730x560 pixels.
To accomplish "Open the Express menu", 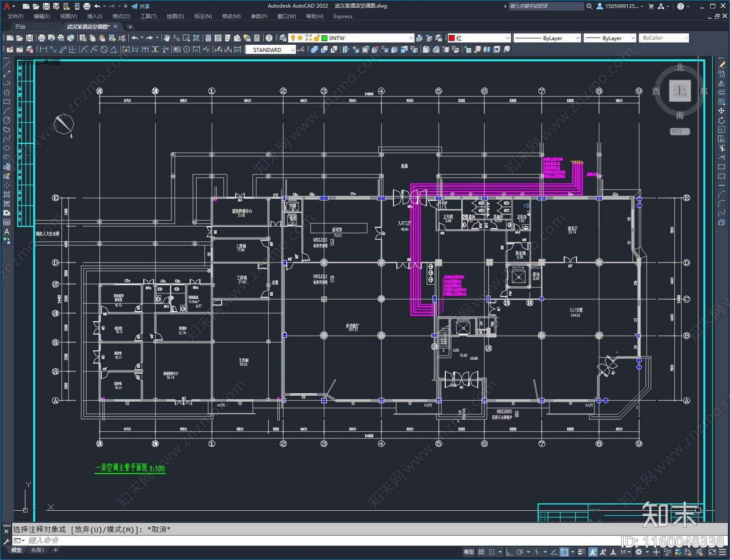I will (343, 16).
